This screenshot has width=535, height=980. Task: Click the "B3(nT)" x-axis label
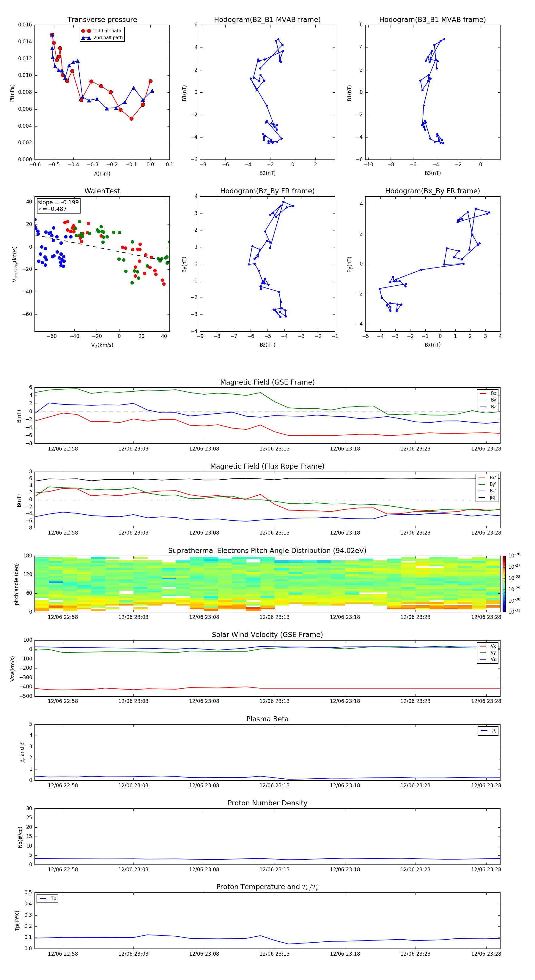pyautogui.click(x=432, y=173)
